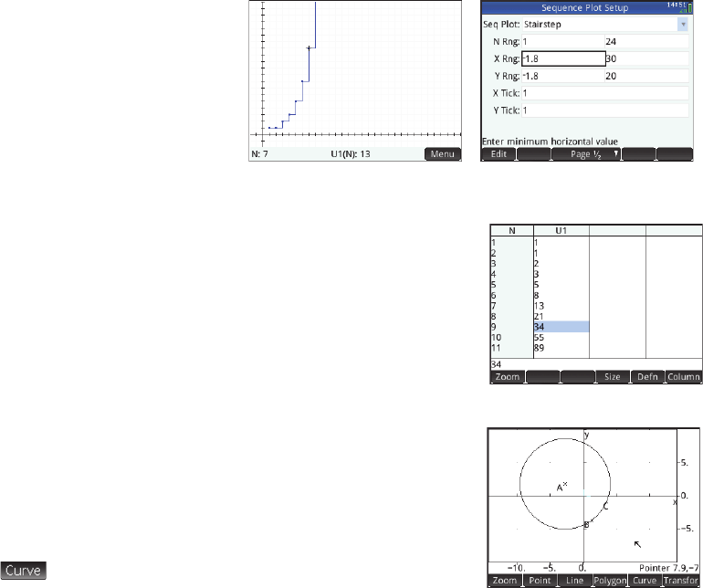The image size is (703, 588).
Task: Select the N Rng maximum field 24
Action: click(647, 42)
